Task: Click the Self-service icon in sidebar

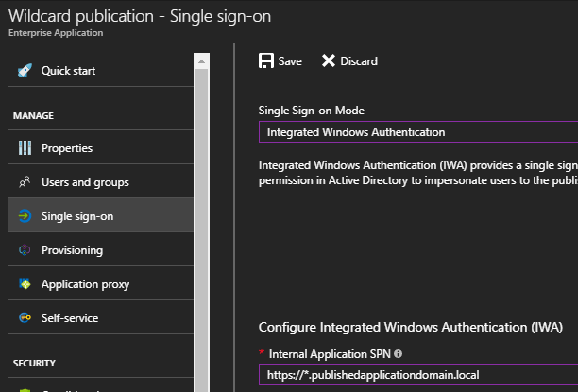Action: (25, 318)
